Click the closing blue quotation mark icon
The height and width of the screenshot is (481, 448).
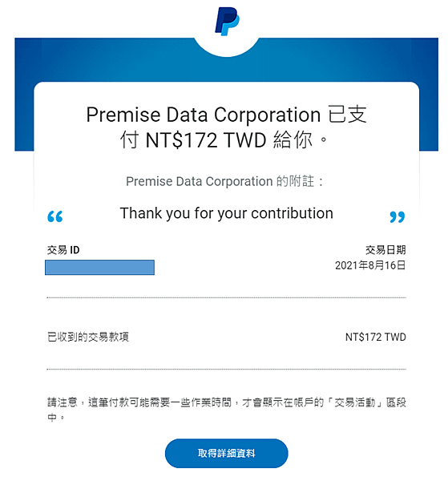[x=397, y=217]
